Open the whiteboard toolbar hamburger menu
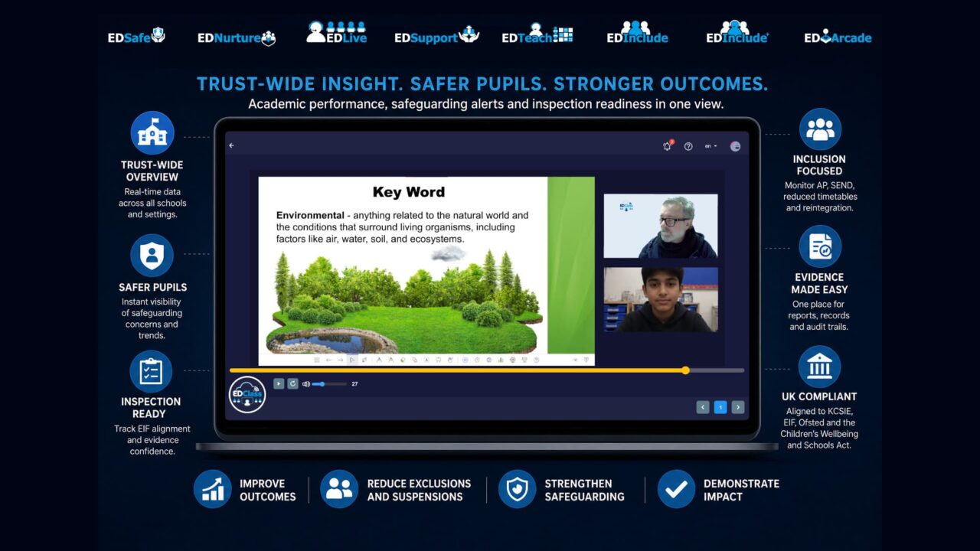The image size is (980, 551). (x=317, y=360)
